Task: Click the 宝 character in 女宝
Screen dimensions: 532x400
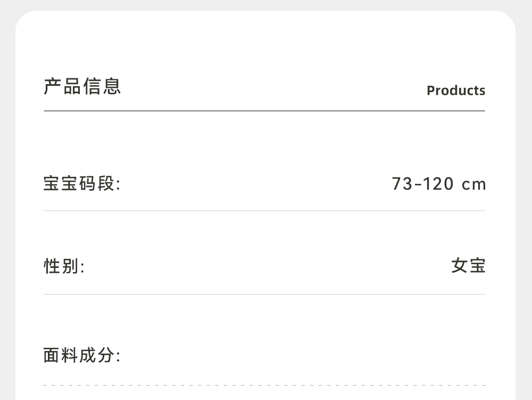Action: tap(477, 265)
